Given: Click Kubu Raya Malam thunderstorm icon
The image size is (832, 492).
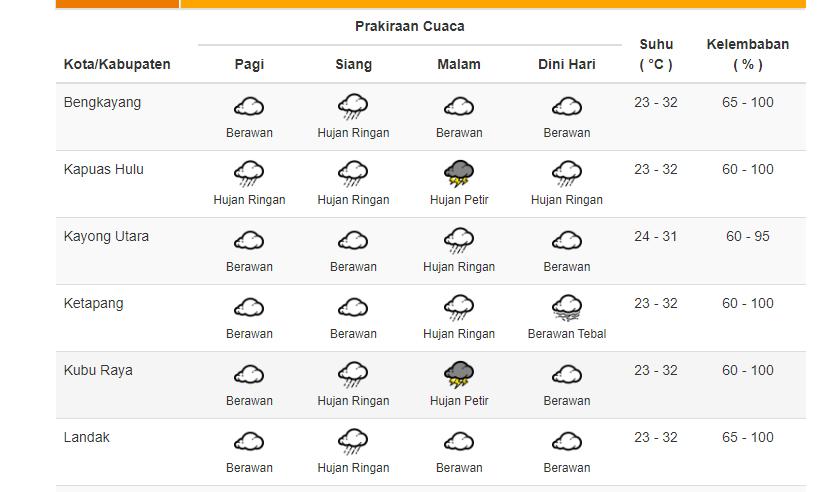Looking at the screenshot, I should [x=459, y=374].
